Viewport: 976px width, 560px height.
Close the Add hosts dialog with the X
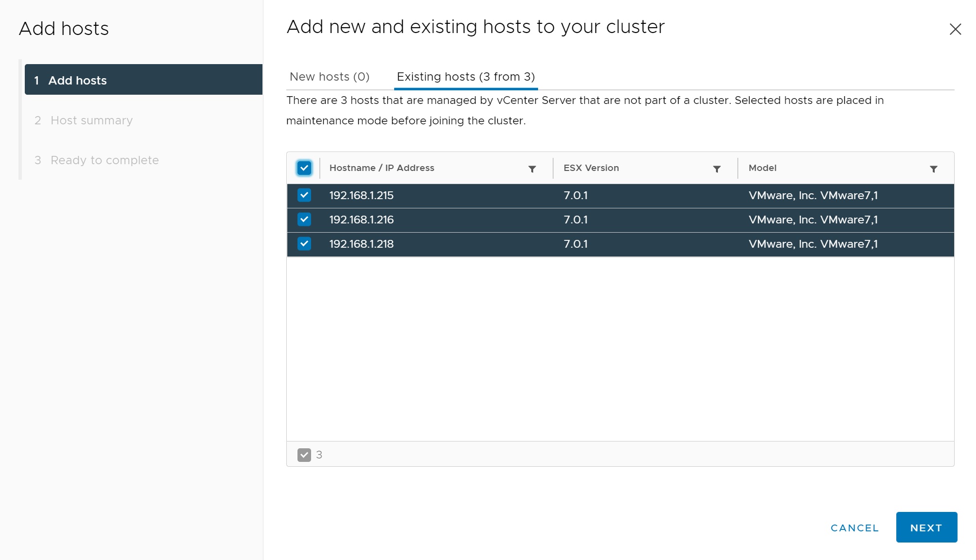pos(955,30)
